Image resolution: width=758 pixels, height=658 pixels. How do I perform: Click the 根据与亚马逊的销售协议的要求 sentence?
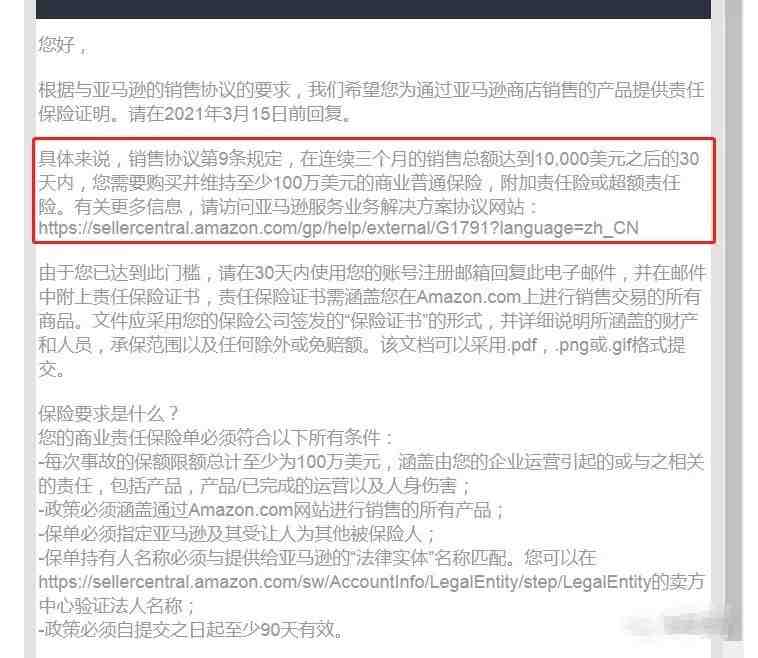coord(164,90)
